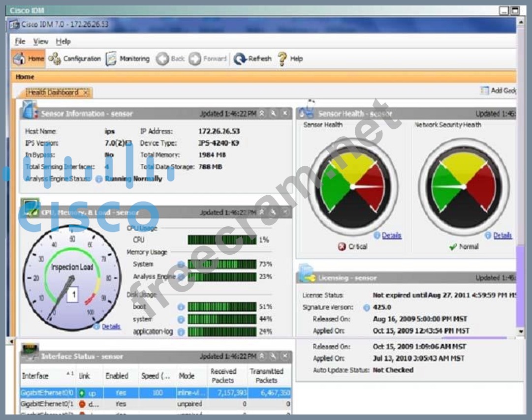Image resolution: width=532 pixels, height=420 pixels.
Task: Select the GigabitEthernet0/1 interface row
Action: (x=47, y=404)
